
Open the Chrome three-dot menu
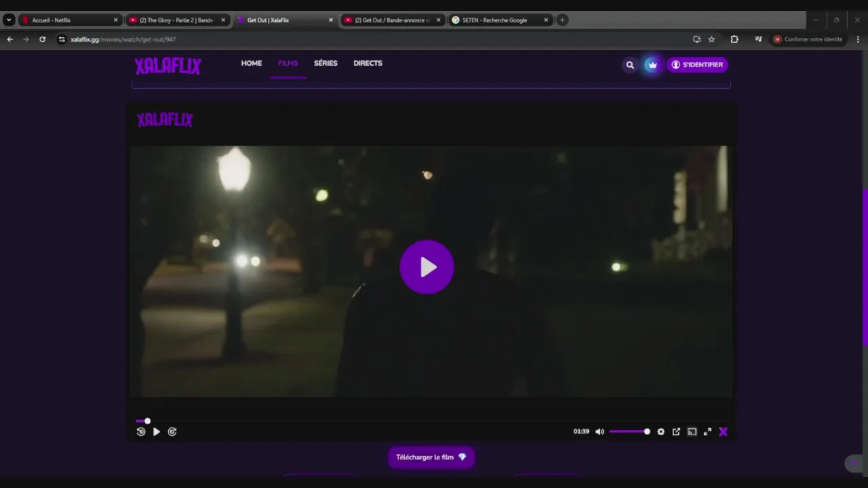pyautogui.click(x=858, y=39)
